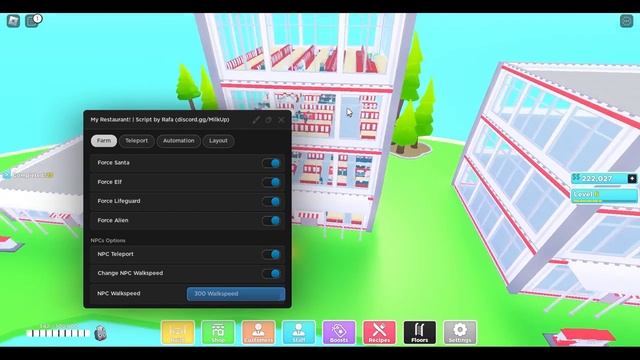This screenshot has width=640, height=360.
Task: Open the purple Boosts button
Action: pos(339,332)
